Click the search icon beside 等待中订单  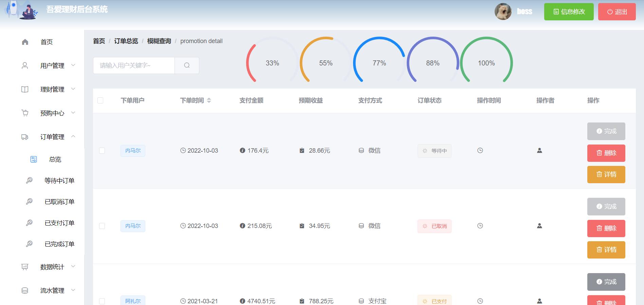[29, 180]
